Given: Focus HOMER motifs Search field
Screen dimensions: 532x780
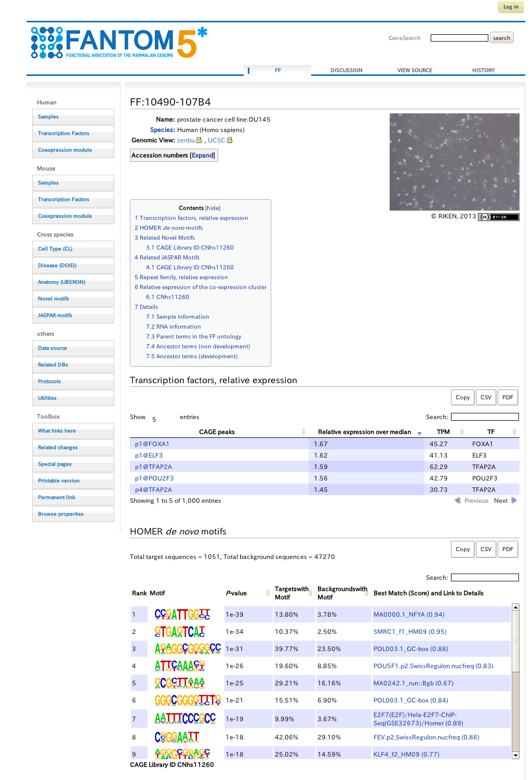Looking at the screenshot, I should pos(485,577).
